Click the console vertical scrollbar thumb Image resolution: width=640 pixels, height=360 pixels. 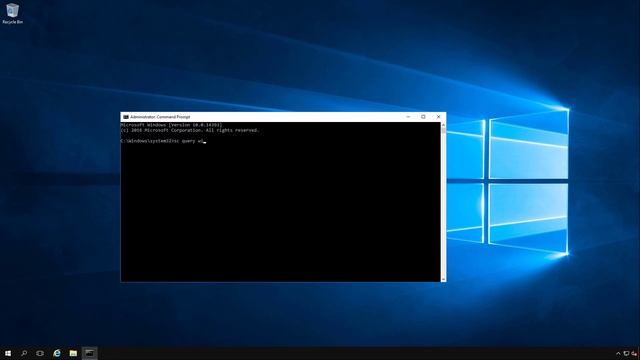click(443, 131)
